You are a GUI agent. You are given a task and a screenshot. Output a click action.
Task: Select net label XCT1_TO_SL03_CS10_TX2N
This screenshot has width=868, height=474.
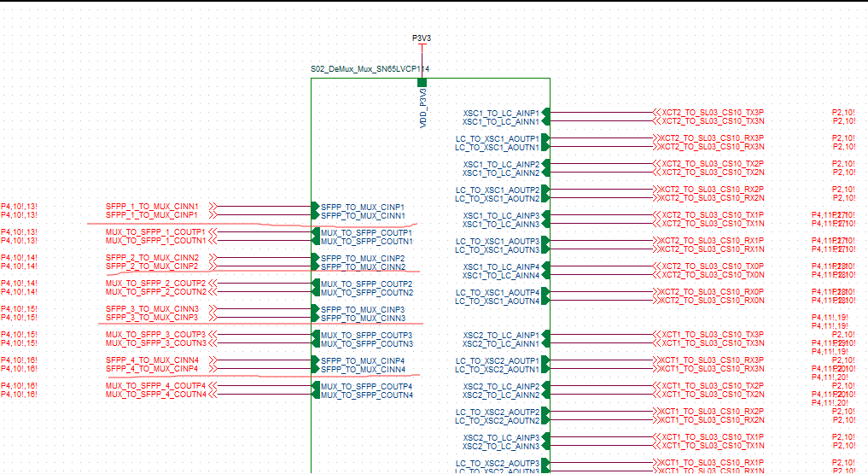point(713,395)
